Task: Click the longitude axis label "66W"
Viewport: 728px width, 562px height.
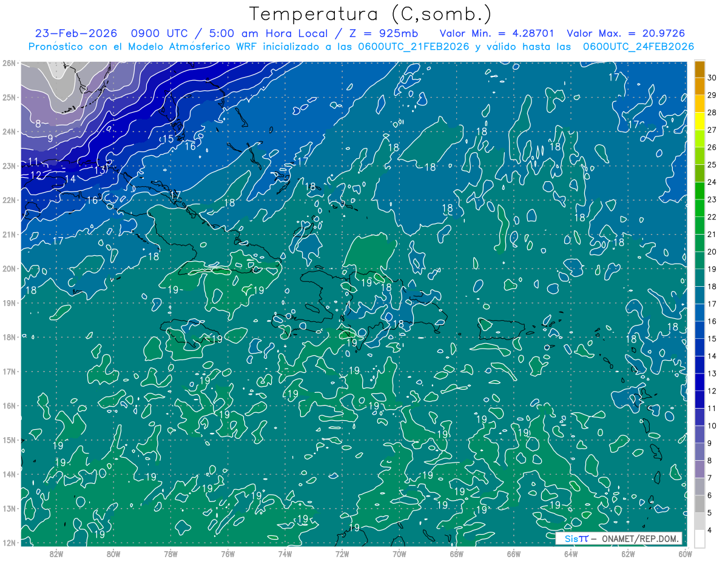Action: pyautogui.click(x=514, y=554)
